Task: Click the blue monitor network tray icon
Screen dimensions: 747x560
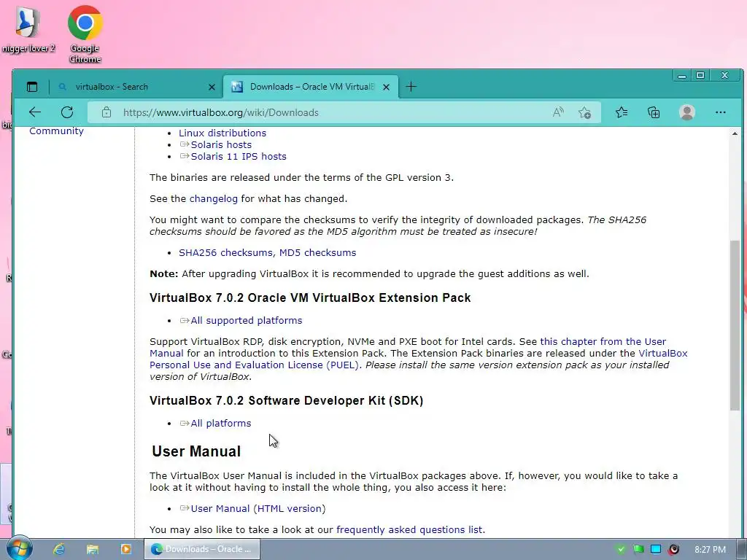Action: pos(656,549)
